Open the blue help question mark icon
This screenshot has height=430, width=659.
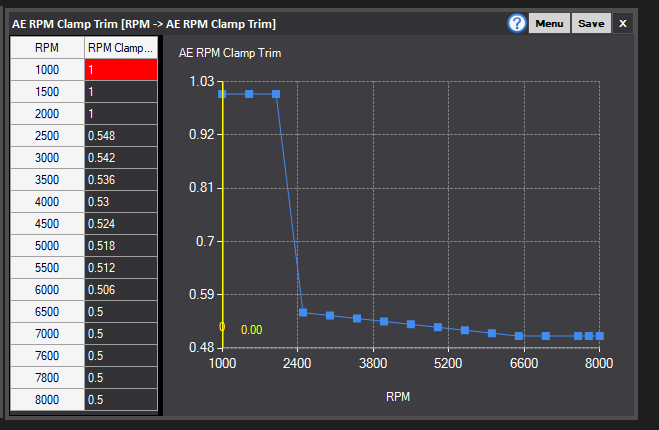[x=517, y=23]
